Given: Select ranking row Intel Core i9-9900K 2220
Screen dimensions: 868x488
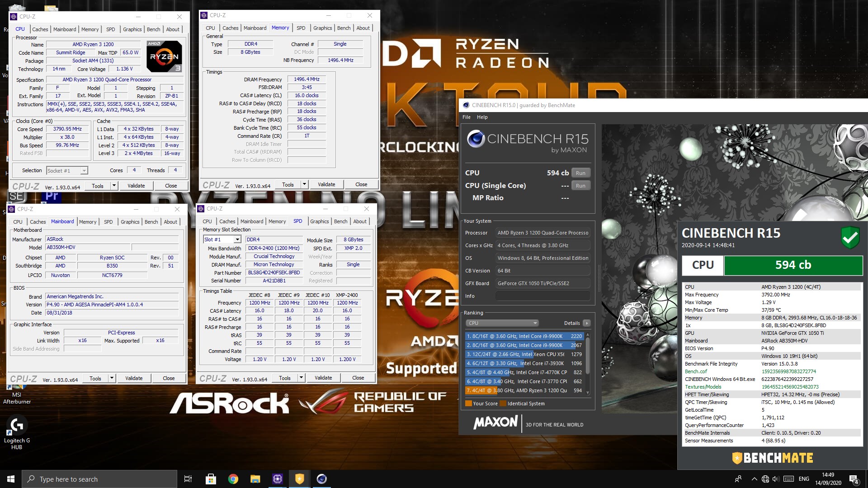Looking at the screenshot, I should 524,336.
